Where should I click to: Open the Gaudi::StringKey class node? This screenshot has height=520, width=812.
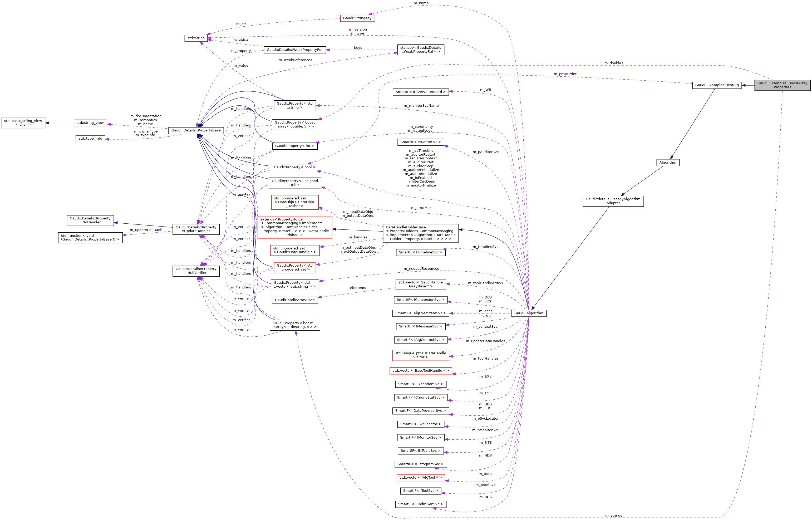click(x=357, y=18)
